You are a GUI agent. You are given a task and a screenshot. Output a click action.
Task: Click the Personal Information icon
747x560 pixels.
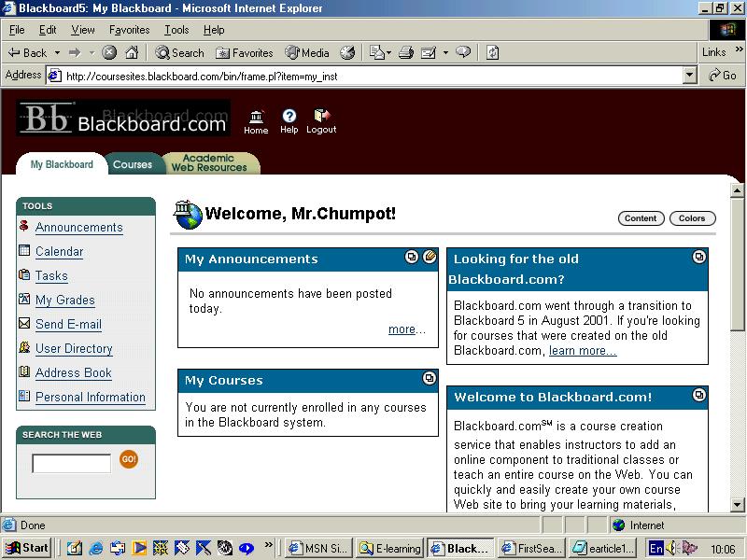click(24, 396)
